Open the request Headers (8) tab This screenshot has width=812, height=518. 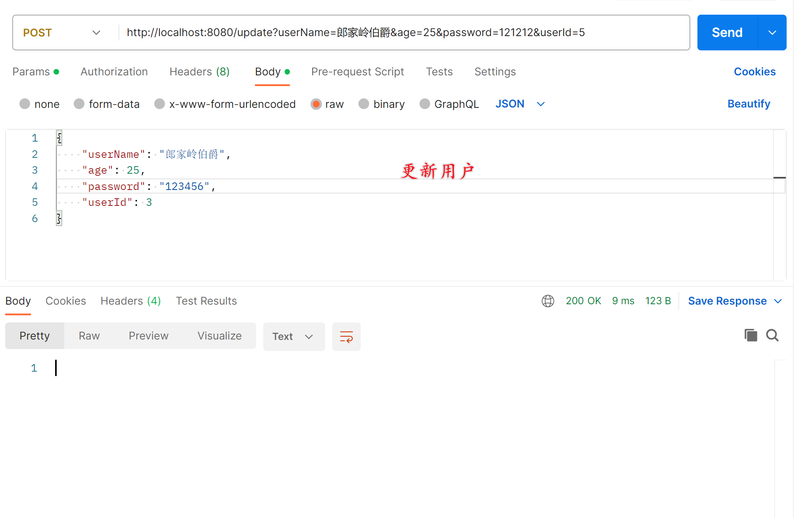coord(199,72)
